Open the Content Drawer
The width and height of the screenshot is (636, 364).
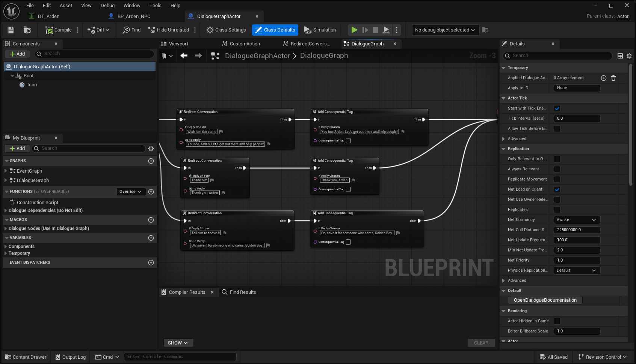(x=26, y=357)
